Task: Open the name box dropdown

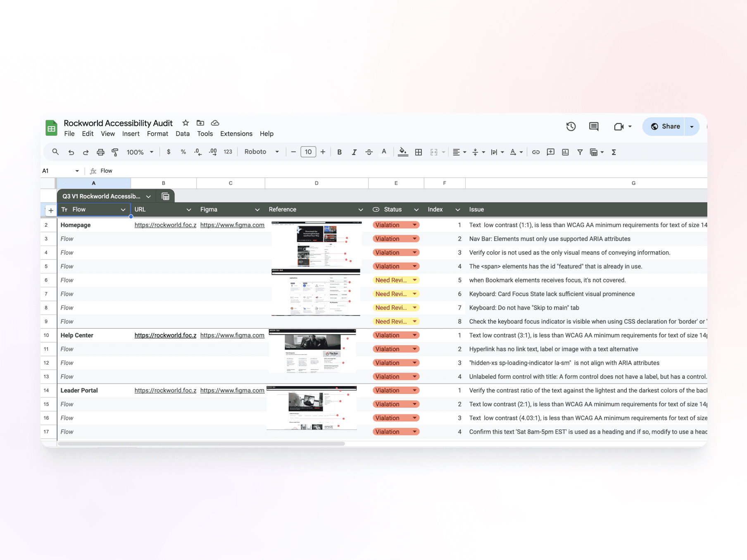Action: pos(77,171)
